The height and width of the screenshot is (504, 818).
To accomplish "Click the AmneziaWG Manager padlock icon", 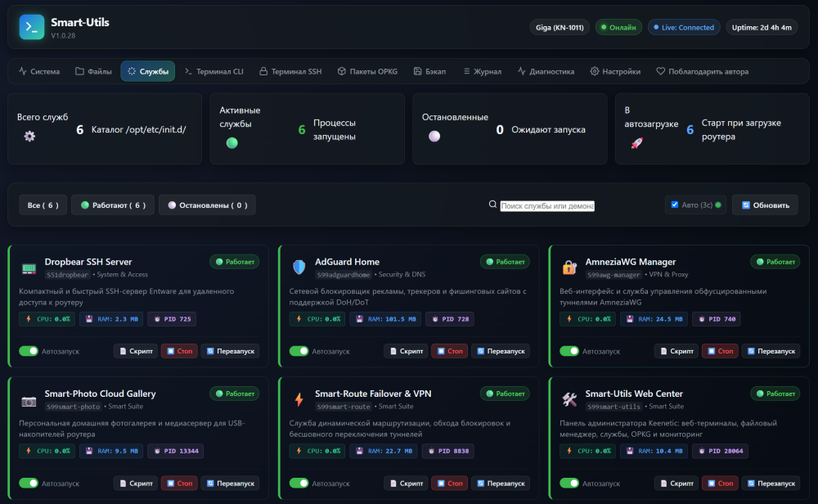I will pyautogui.click(x=569, y=267).
